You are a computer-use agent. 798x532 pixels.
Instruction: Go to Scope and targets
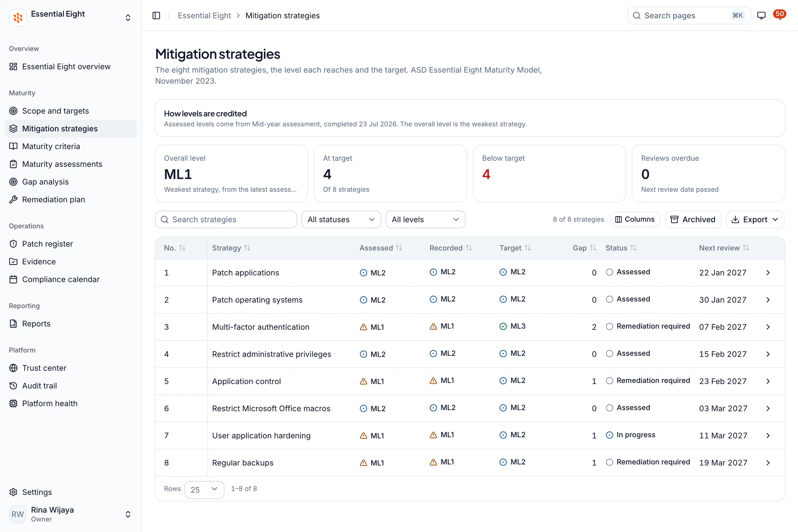(x=70, y=111)
